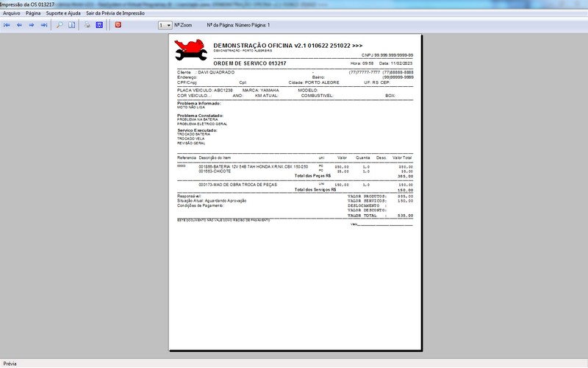The width and height of the screenshot is (588, 368).
Task: Click the BATERIA 12V item row
Action: click(295, 167)
